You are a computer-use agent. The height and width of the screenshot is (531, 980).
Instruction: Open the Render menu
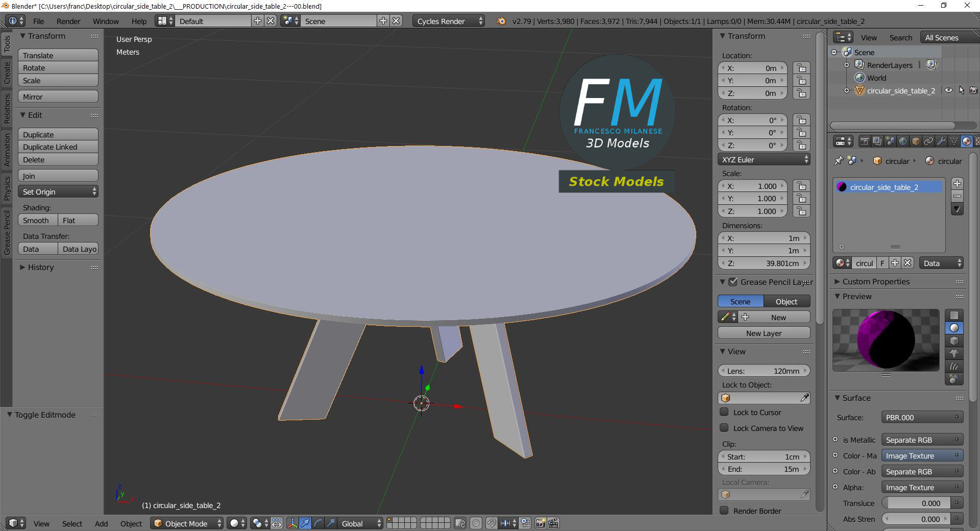(68, 21)
